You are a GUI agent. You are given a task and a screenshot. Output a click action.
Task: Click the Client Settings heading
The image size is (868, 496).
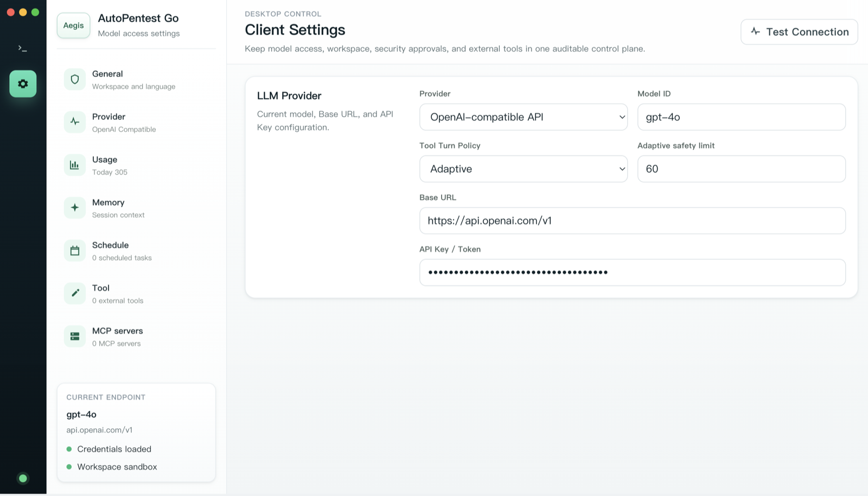point(295,30)
